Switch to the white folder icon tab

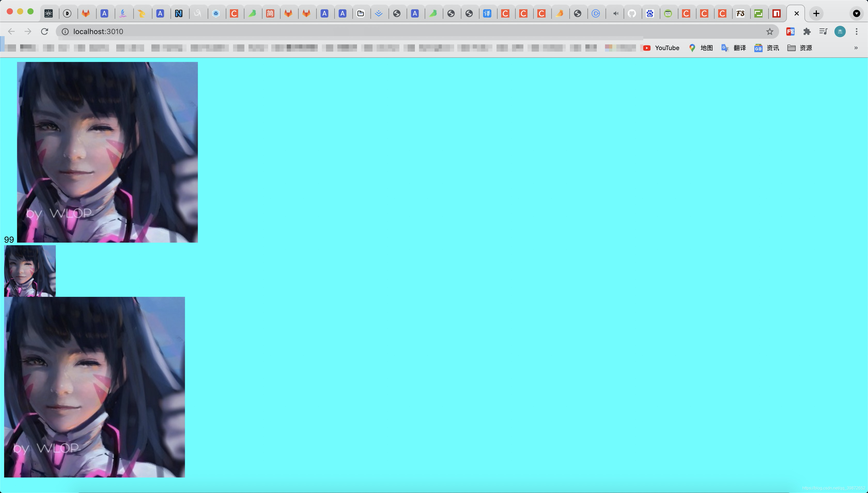pos(360,13)
